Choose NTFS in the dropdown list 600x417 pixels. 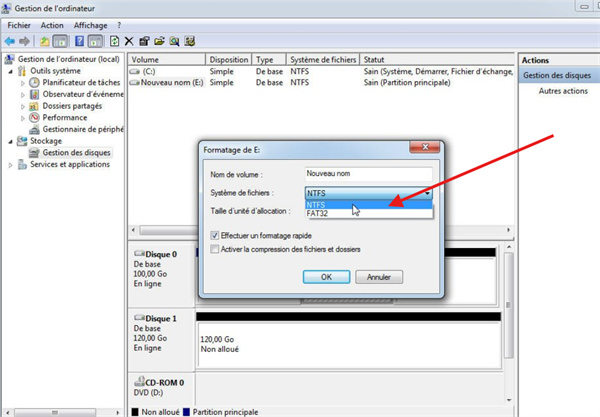369,205
